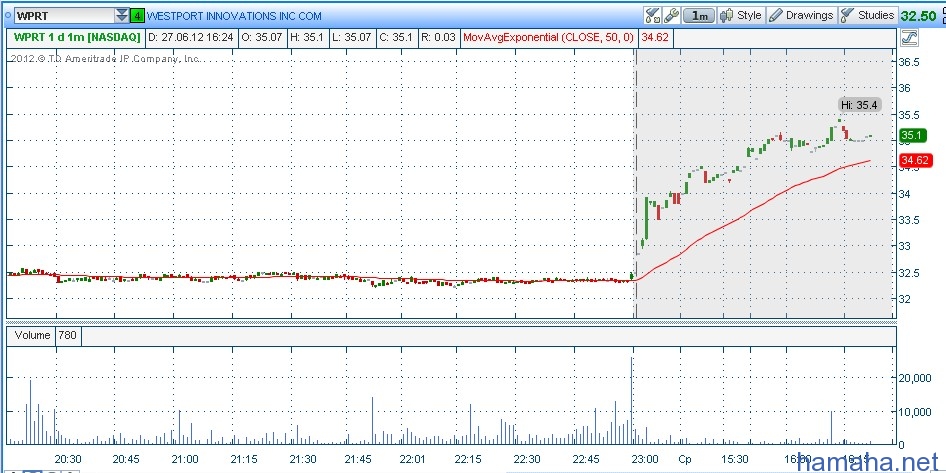Select the R: 0.03 range value

pyautogui.click(x=438, y=37)
